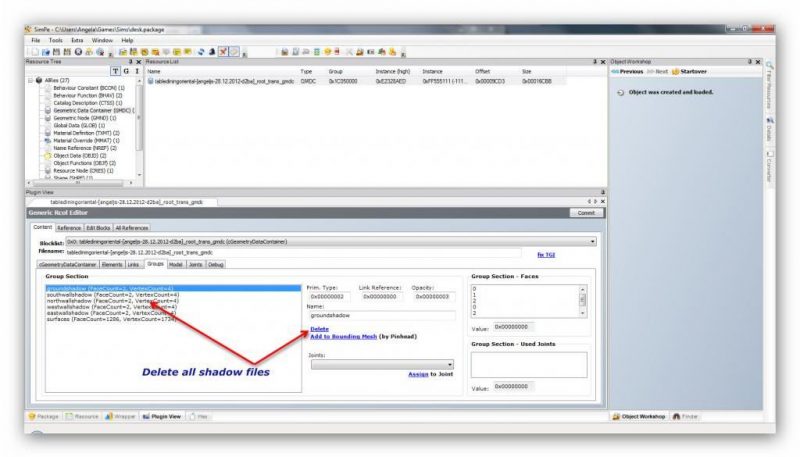
Task: Toggle the I view button in Resource Tree
Action: [x=136, y=72]
